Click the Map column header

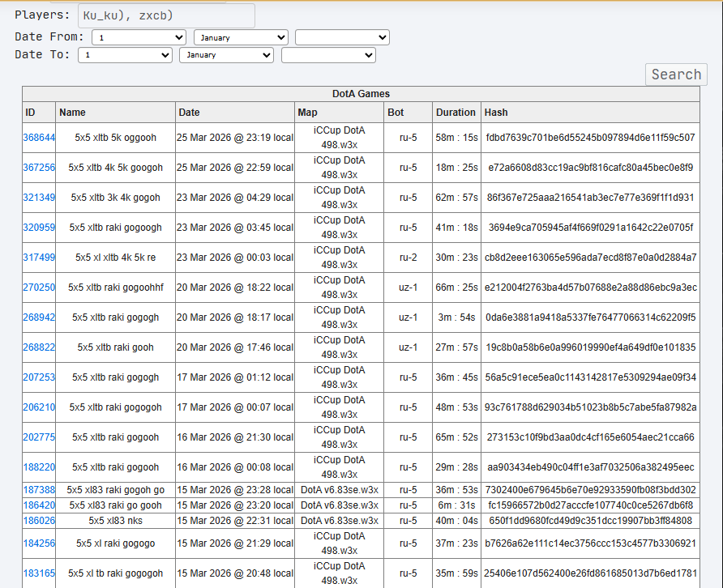339,113
